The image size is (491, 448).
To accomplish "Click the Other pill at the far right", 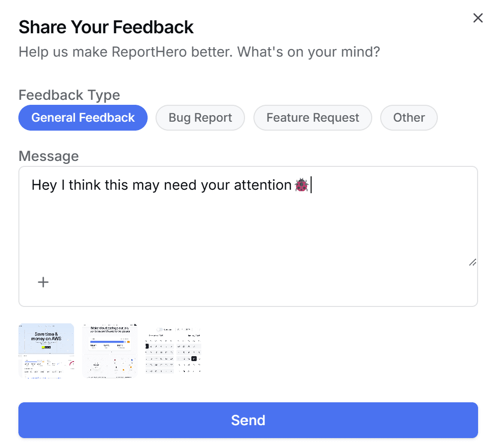I will (409, 118).
